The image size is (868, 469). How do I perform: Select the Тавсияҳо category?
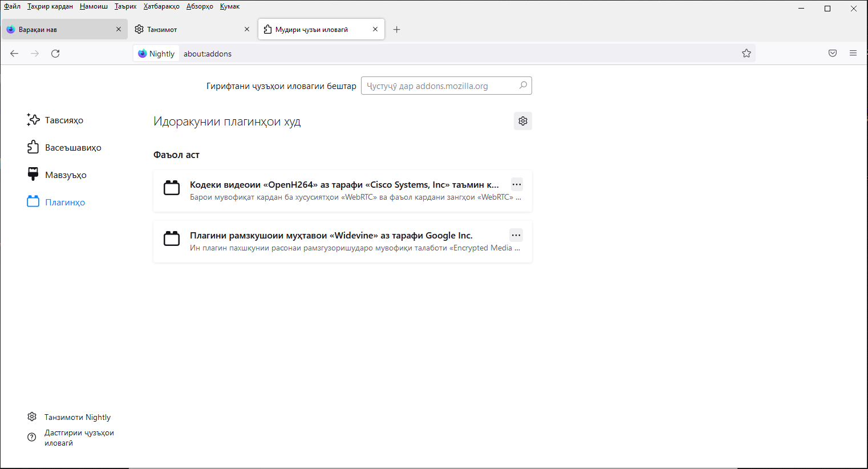coord(56,120)
